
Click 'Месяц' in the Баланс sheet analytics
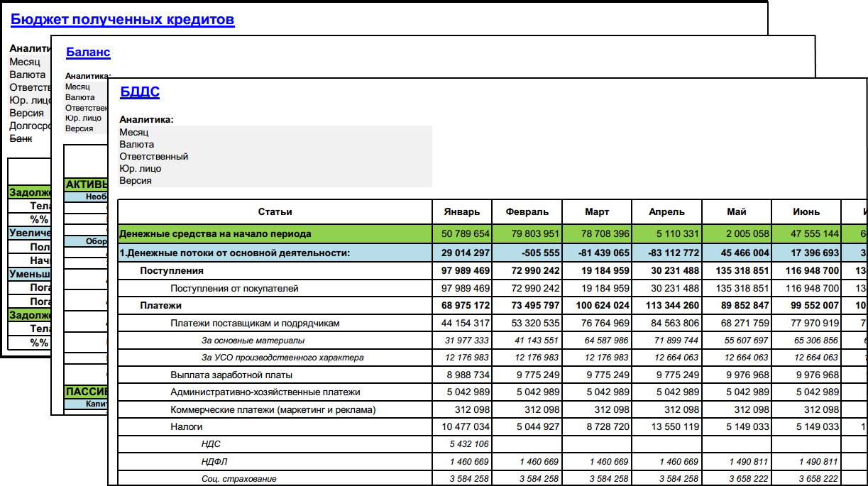coord(77,87)
